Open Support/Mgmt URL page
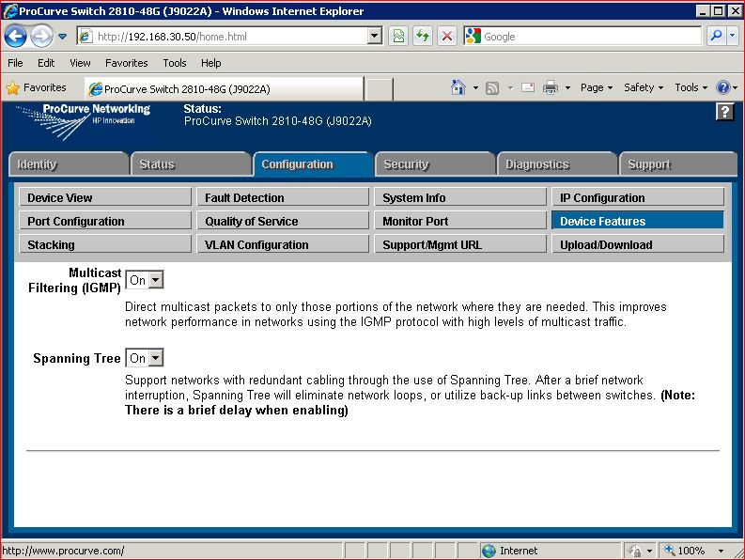This screenshot has height=560, width=745. pos(460,244)
